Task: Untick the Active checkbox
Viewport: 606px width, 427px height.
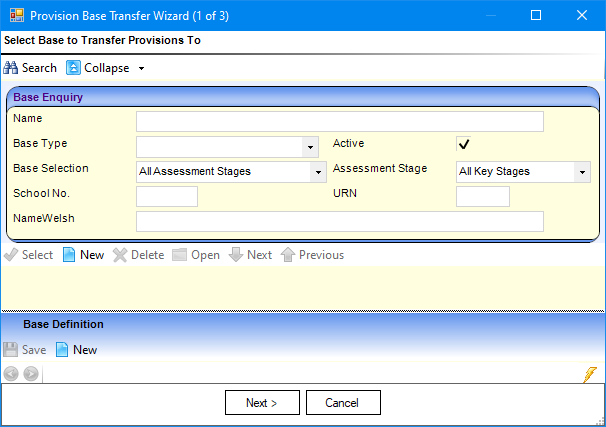Action: point(464,144)
